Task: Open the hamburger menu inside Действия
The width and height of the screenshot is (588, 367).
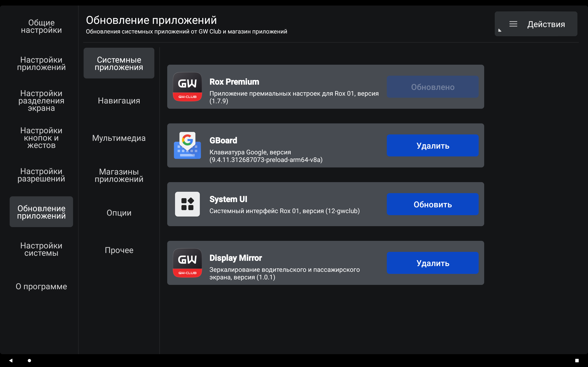Action: click(513, 24)
